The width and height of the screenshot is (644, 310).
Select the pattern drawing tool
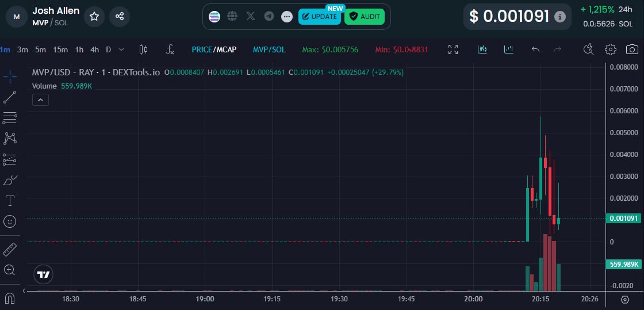(10, 139)
